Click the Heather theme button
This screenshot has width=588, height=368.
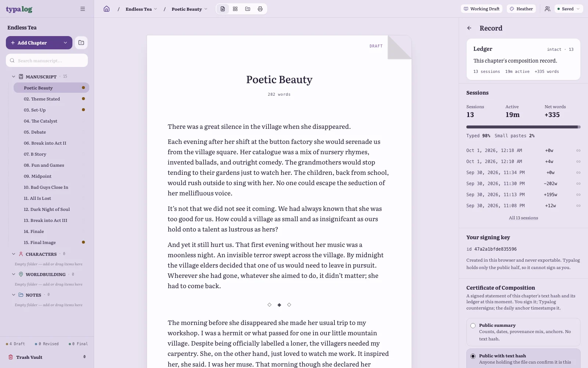pyautogui.click(x=521, y=9)
